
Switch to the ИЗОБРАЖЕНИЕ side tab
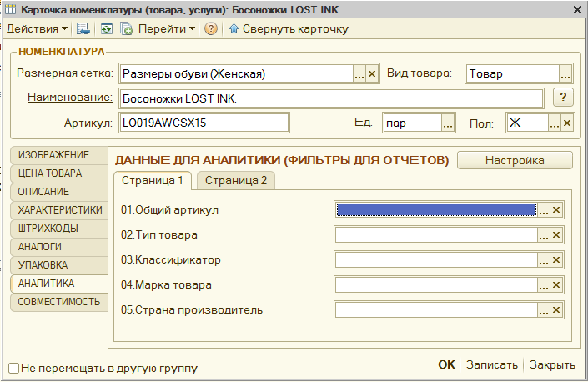[59, 155]
